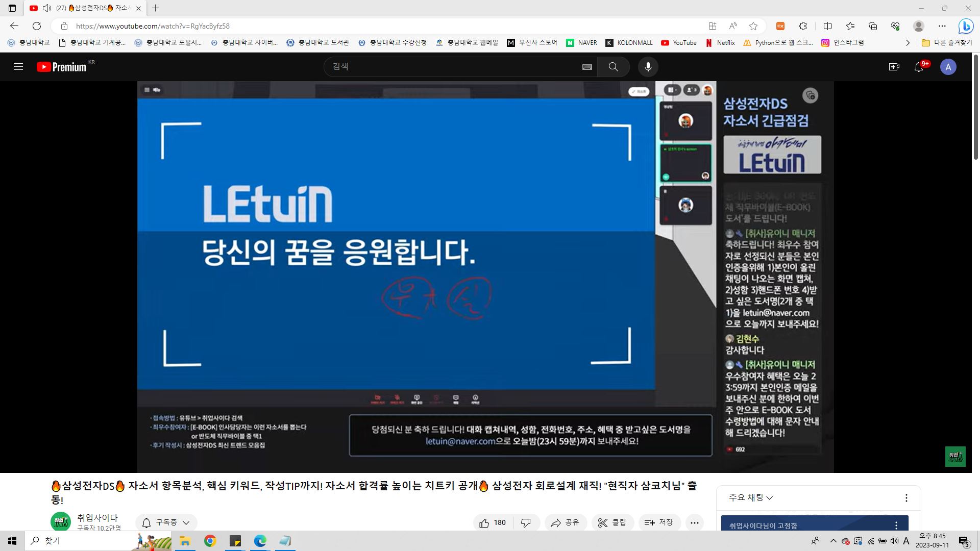Open the other favorites folder

[947, 43]
